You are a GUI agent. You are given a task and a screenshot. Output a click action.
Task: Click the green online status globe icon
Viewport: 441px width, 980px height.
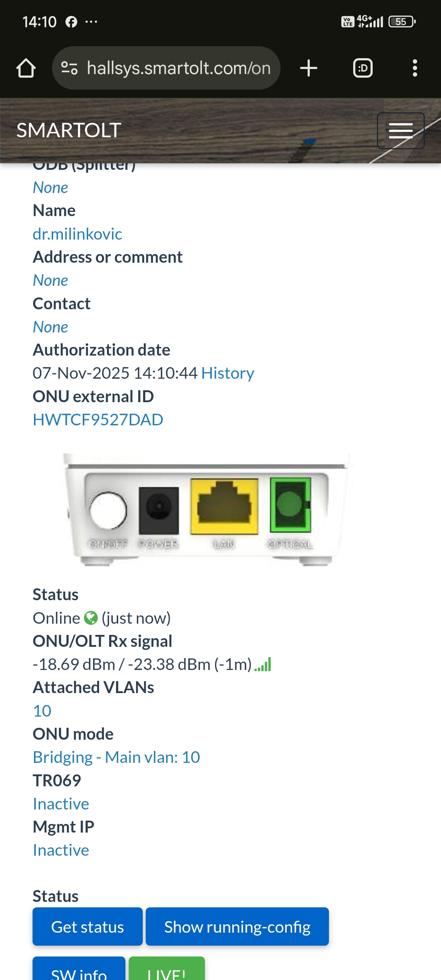[x=91, y=618]
